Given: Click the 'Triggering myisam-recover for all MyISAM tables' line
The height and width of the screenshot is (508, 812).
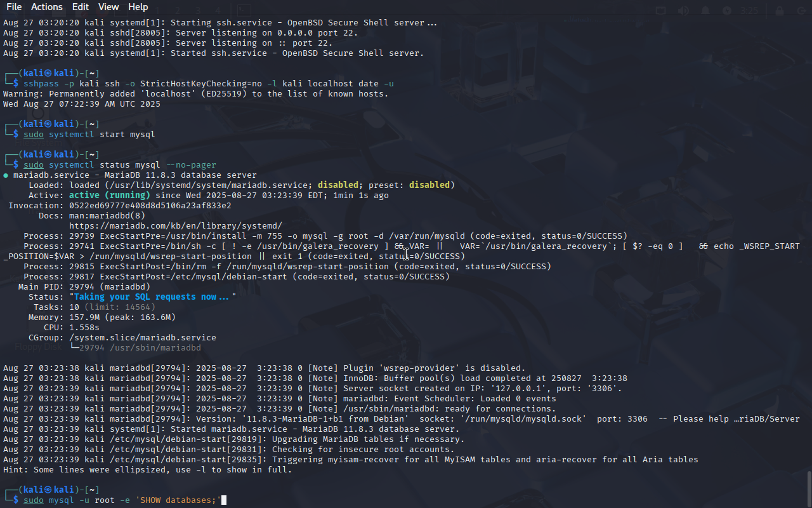Looking at the screenshot, I should coord(351,460).
